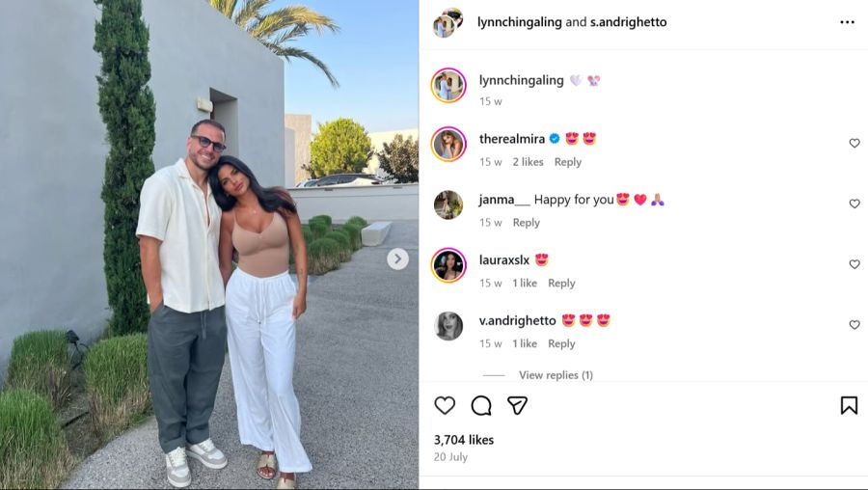Viewport: 868px width, 490px height.
Task: Toggle like on v.andrighetto's comment
Action: (x=854, y=325)
